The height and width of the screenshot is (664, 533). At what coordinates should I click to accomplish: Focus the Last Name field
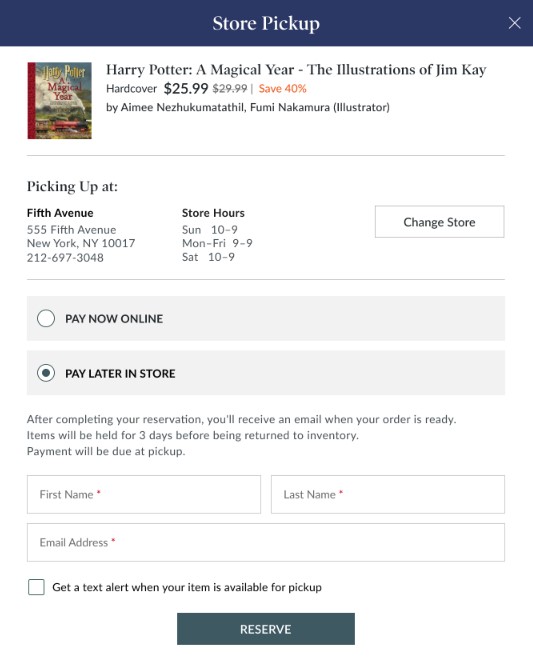tap(388, 494)
